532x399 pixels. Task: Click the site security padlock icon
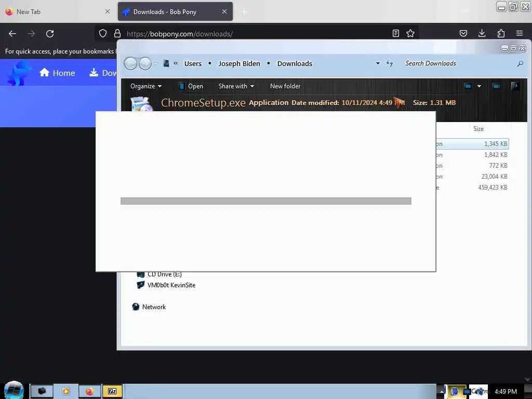tap(117, 33)
